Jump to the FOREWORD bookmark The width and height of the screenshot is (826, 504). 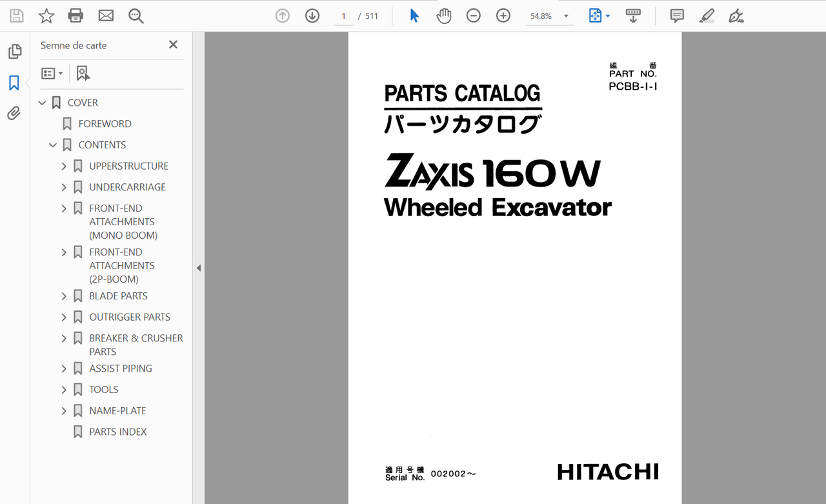coord(105,124)
